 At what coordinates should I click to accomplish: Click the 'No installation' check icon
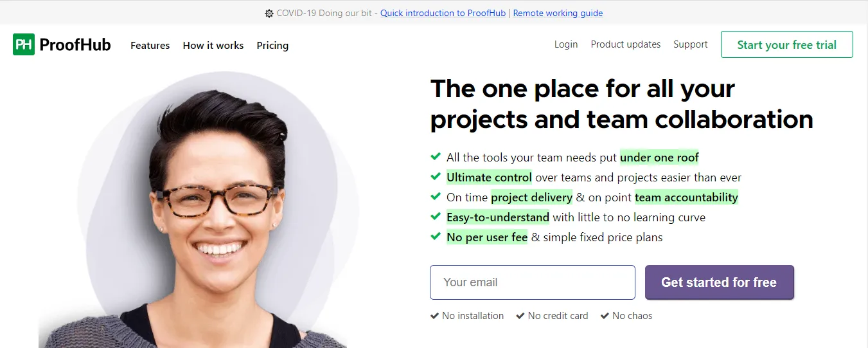coord(434,316)
